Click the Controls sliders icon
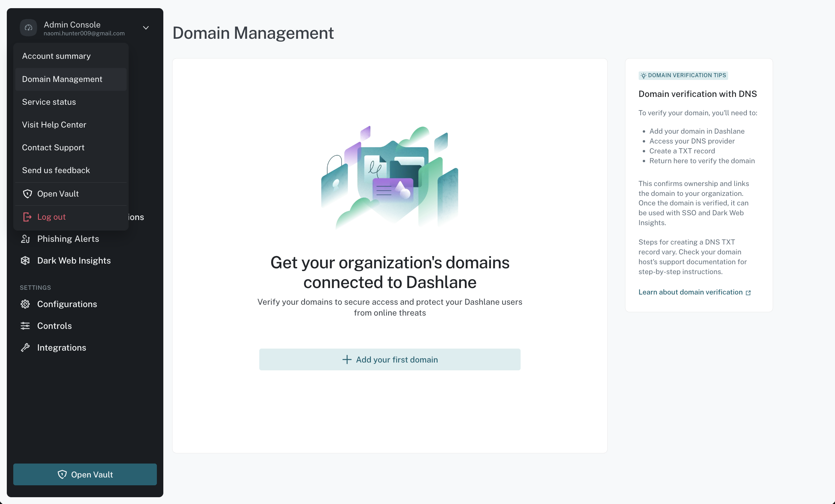Viewport: 835px width, 504px height. click(26, 326)
